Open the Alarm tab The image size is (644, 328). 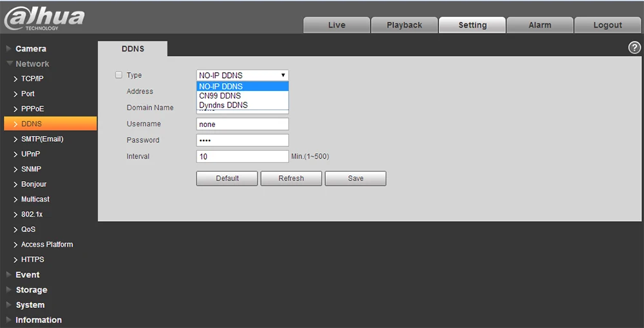tap(540, 25)
